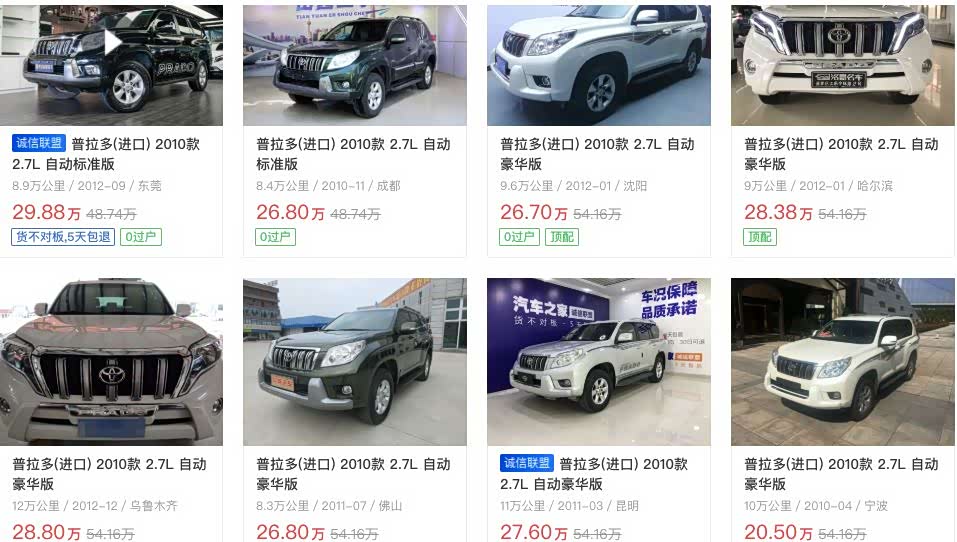This screenshot has height=542, width=957.
Task: Open the green Prado photo from Foshan
Action: (x=355, y=362)
